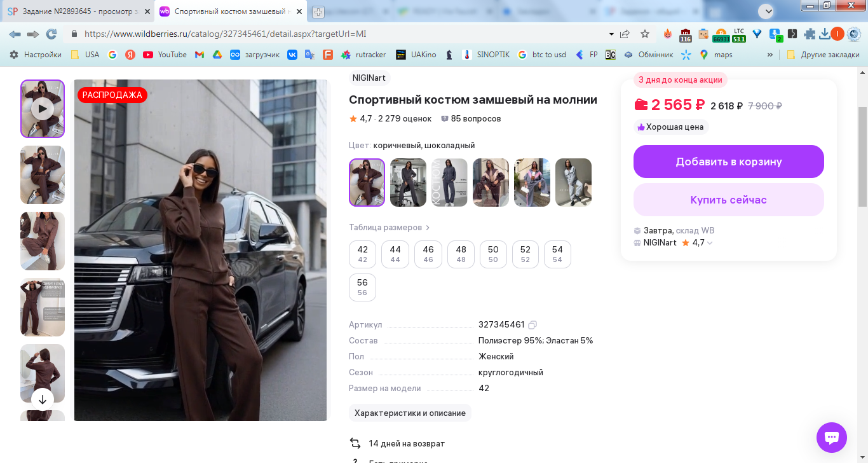Screen dimensions: 868x463
Task: Open the Gmail bookmark icon
Action: coord(199,55)
